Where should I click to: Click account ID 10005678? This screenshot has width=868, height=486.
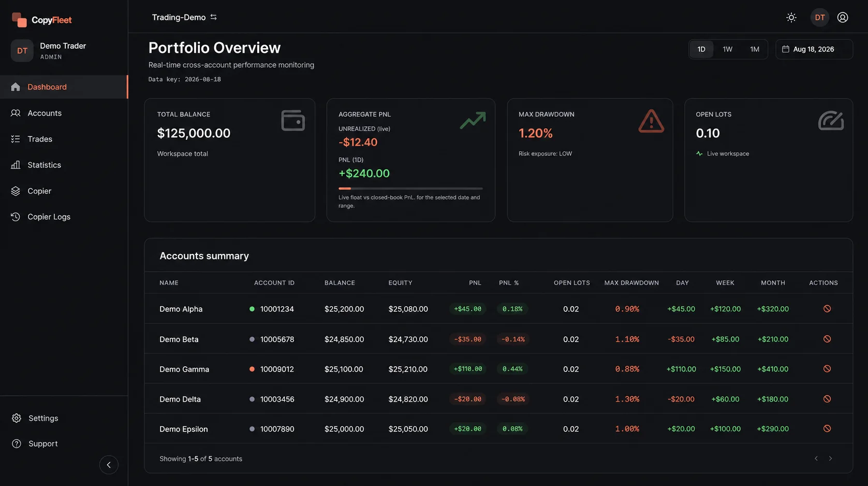click(x=277, y=339)
